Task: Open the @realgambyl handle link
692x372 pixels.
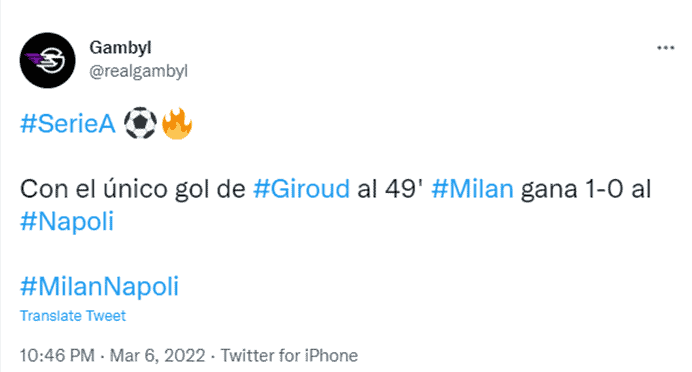Action: pyautogui.click(x=139, y=71)
